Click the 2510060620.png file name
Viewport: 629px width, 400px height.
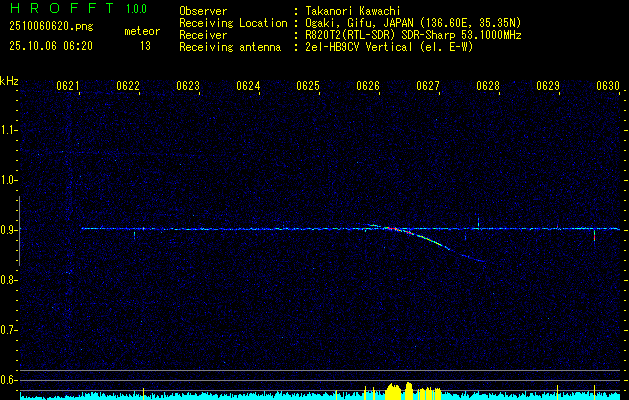coord(49,27)
